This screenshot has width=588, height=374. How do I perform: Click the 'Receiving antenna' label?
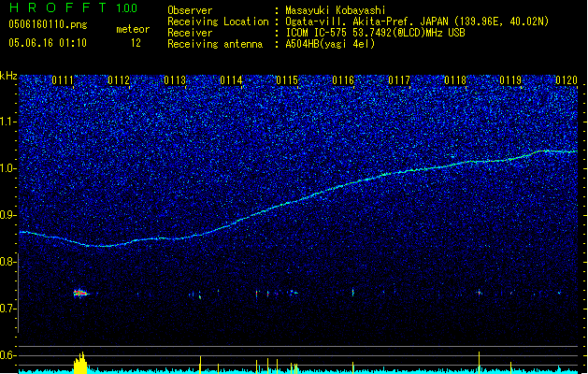[215, 44]
